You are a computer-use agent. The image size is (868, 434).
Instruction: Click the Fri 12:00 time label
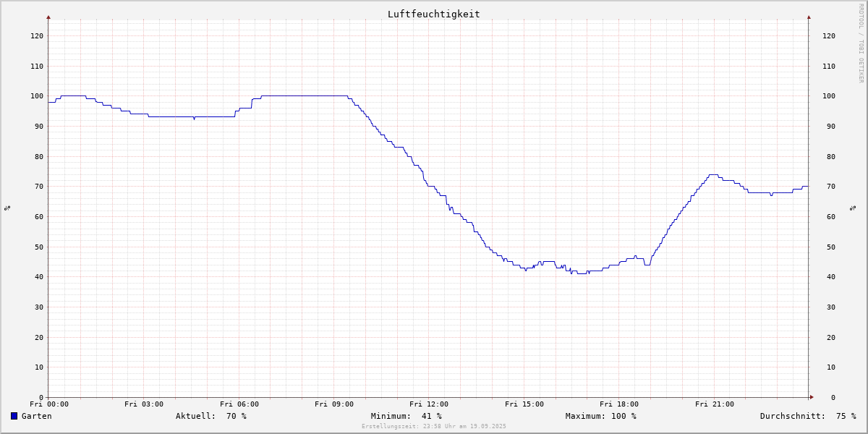click(x=429, y=404)
